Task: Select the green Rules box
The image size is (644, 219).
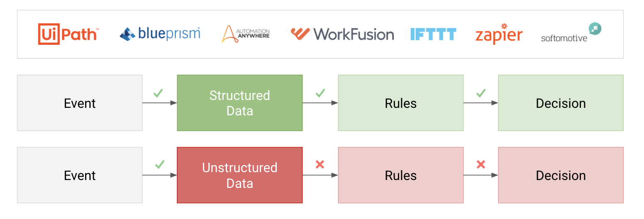Action: [x=401, y=103]
